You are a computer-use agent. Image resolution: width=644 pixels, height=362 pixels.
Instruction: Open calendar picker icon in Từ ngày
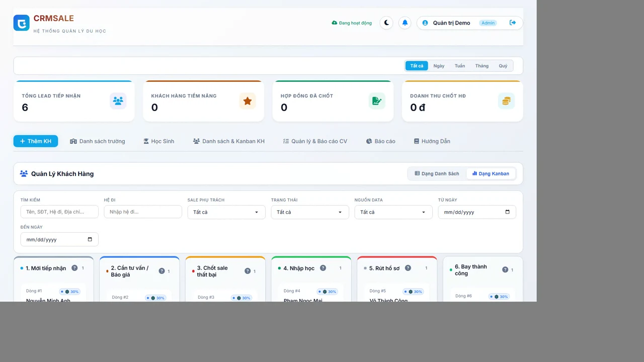coord(507,212)
